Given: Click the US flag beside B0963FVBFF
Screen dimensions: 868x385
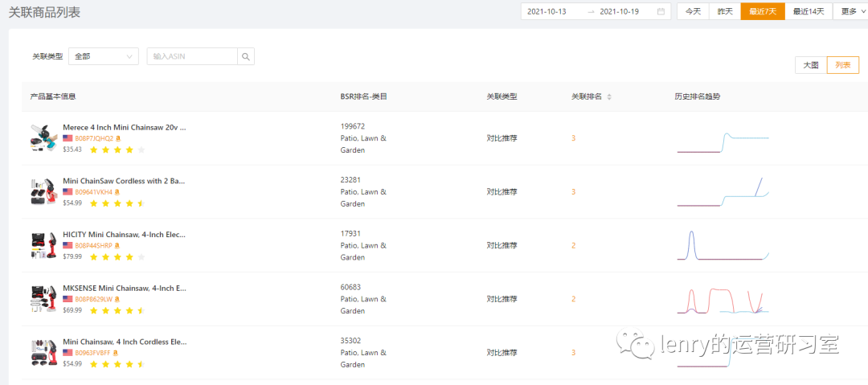Looking at the screenshot, I should (68, 353).
